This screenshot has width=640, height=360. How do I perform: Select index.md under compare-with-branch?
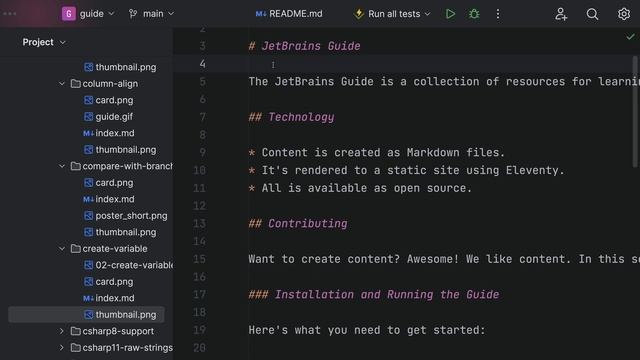point(115,199)
